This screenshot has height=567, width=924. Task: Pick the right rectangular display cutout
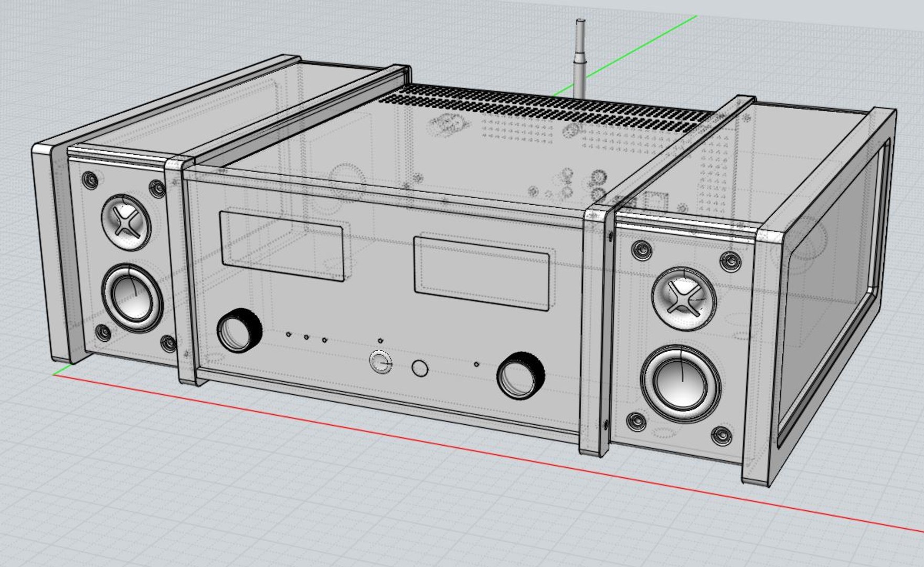tap(483, 272)
